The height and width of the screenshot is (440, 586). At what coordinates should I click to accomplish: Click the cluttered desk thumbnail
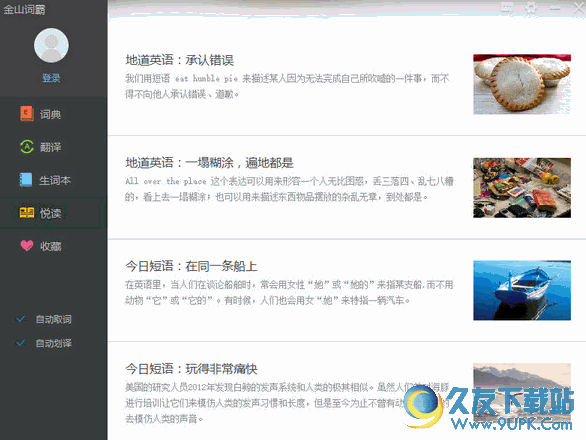pos(522,188)
